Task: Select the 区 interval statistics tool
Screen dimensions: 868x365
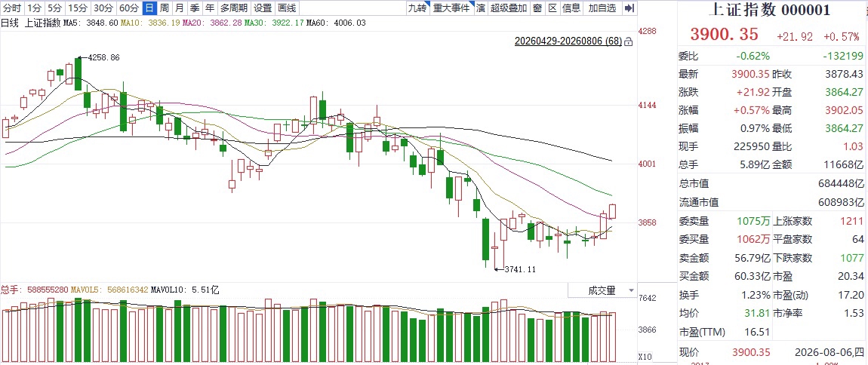Action: click(x=552, y=8)
